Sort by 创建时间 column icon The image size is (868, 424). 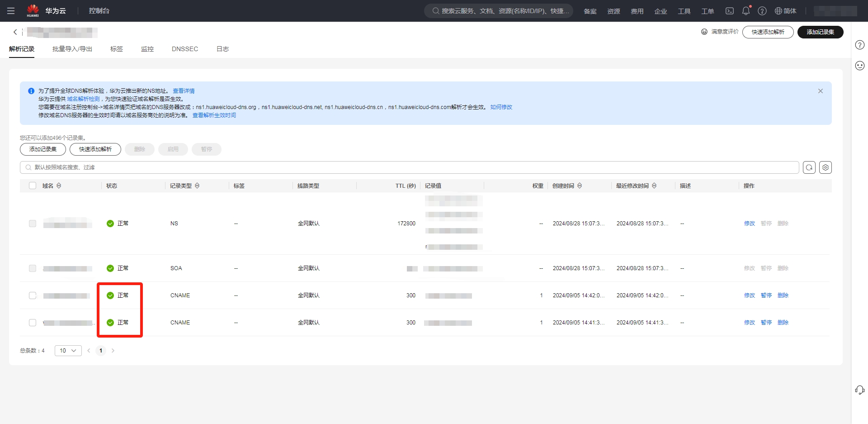click(580, 186)
